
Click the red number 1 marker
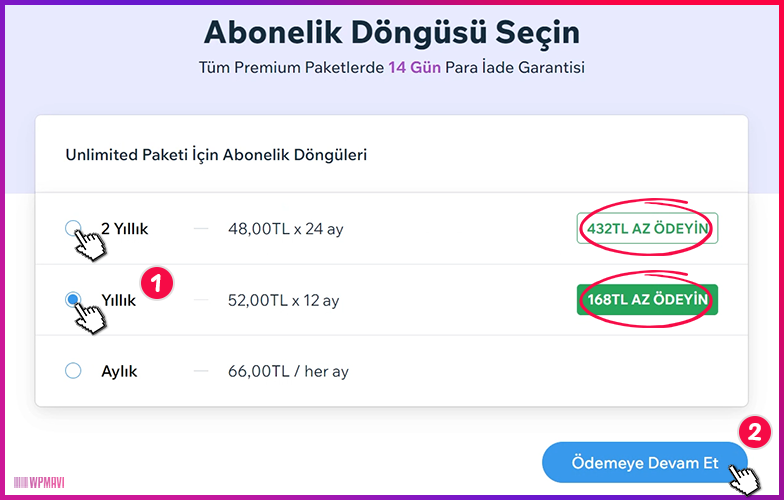[x=156, y=284]
